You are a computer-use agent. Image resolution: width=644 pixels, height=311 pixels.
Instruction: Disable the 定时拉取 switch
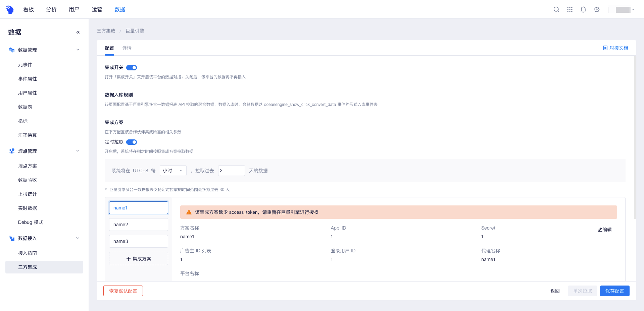[x=132, y=142]
